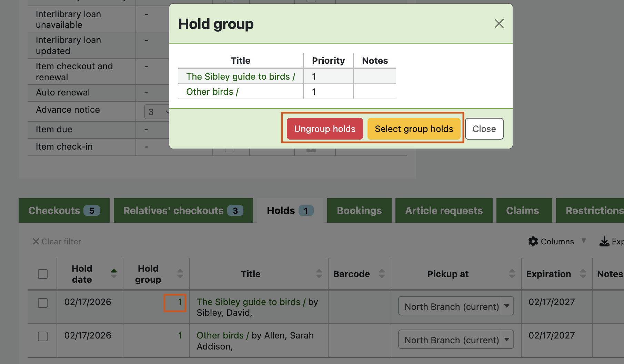
Task: Check the Other birds hold row checkbox
Action: tap(43, 336)
